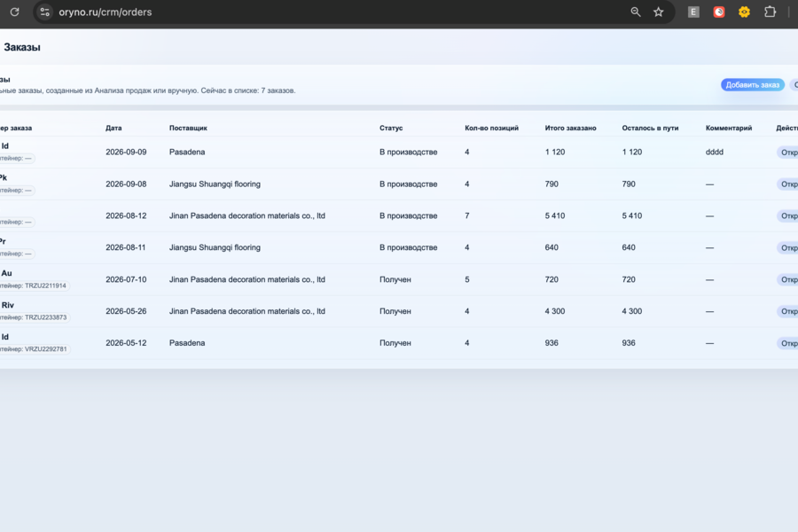This screenshot has height=532, width=798.
Task: Click Jinan Pasadena supplier in 2026-08-12 row
Action: pos(246,215)
